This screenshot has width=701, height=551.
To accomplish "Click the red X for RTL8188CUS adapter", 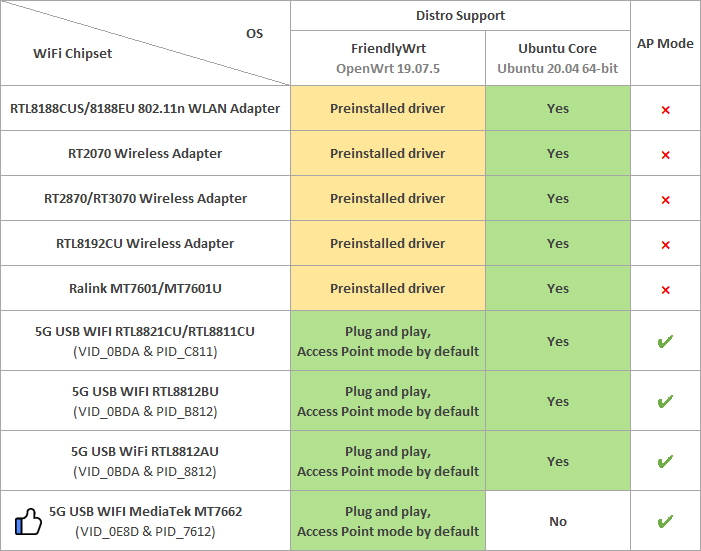I will (x=665, y=109).
